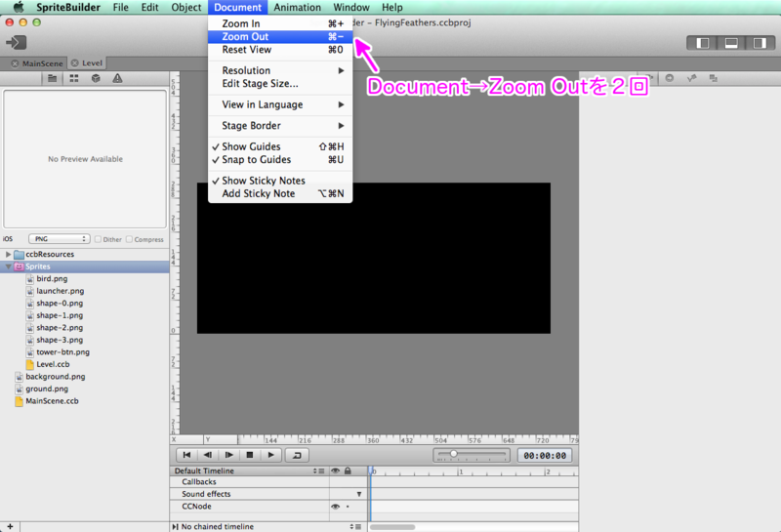Toggle loop playback button
The width and height of the screenshot is (781, 532).
(x=297, y=455)
